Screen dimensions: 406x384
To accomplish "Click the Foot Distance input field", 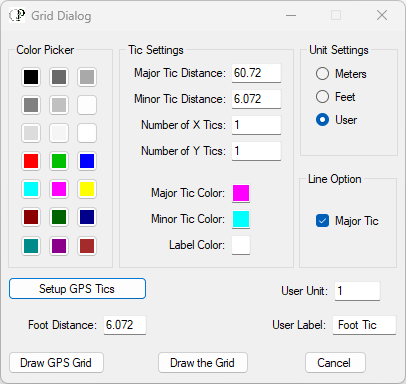I will tap(125, 325).
